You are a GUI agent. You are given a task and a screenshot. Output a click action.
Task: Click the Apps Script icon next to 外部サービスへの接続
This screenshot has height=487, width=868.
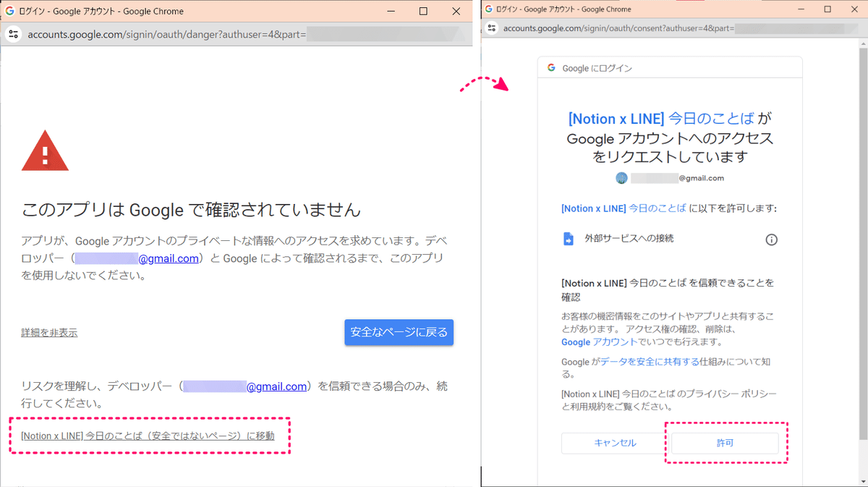(x=569, y=239)
